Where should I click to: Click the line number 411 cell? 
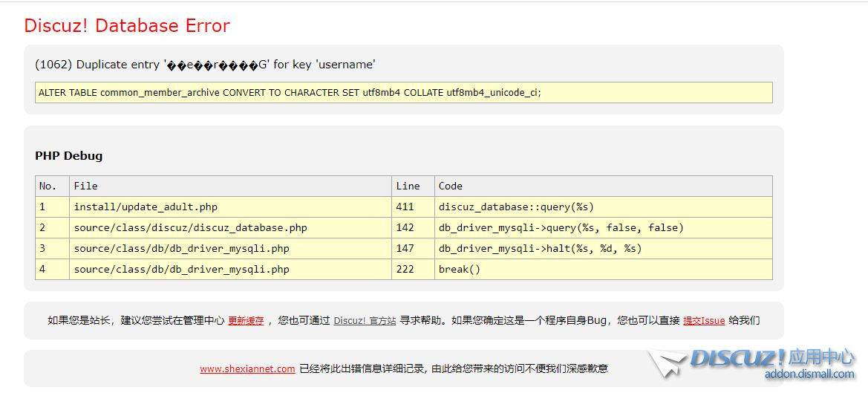(405, 207)
